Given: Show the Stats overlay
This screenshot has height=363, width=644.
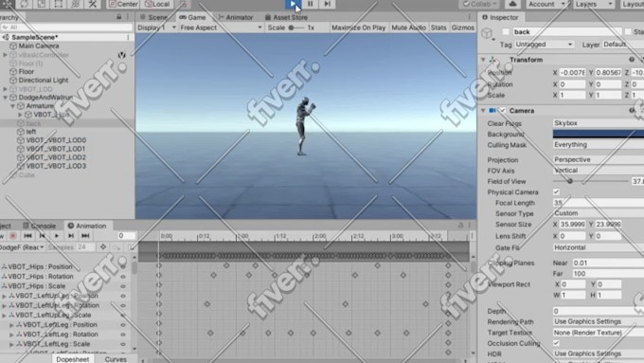Looking at the screenshot, I should [x=438, y=27].
